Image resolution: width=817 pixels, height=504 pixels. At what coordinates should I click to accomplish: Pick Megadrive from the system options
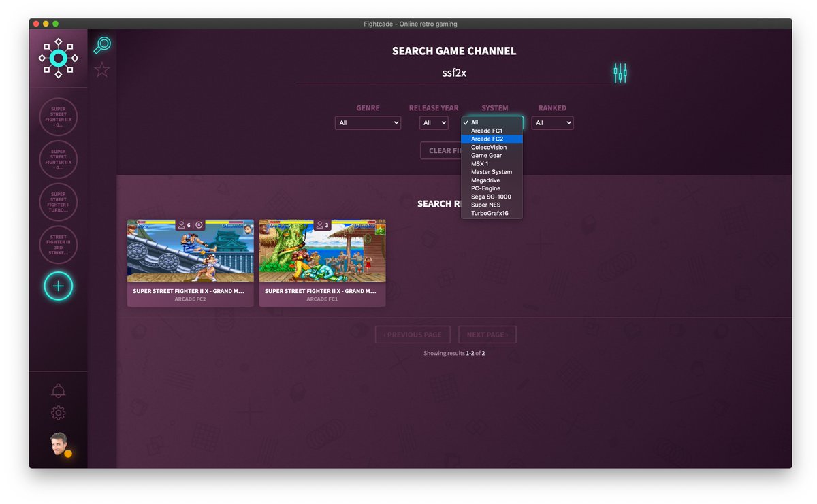pos(485,180)
